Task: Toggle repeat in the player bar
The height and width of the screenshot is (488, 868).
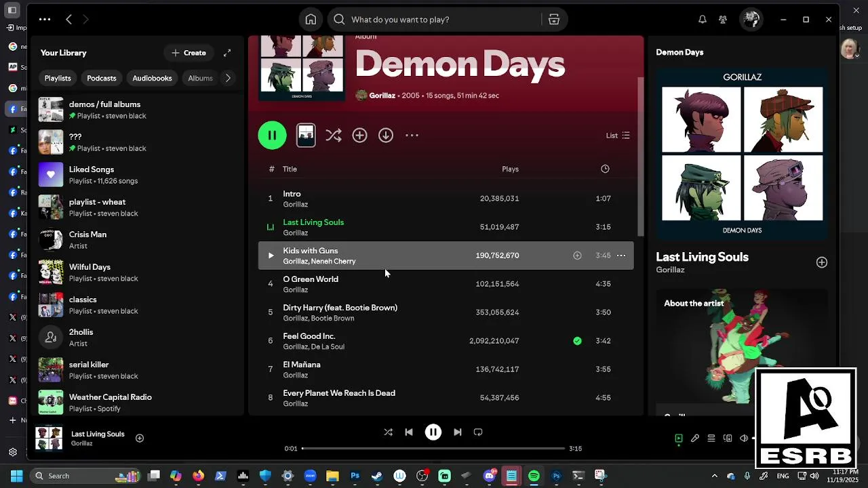Action: (x=478, y=432)
